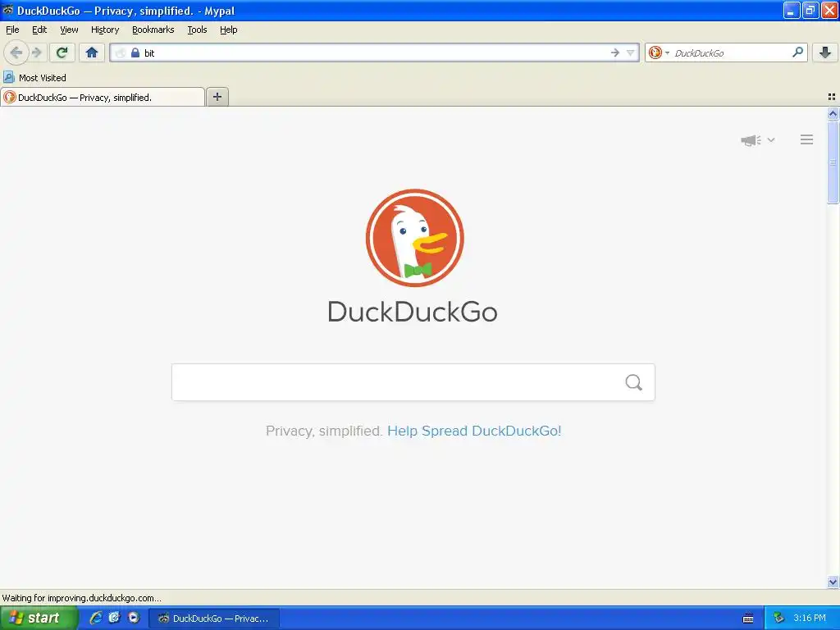Viewport: 840px width, 630px height.
Task: Click the 3:16 PM clock
Action: click(810, 618)
